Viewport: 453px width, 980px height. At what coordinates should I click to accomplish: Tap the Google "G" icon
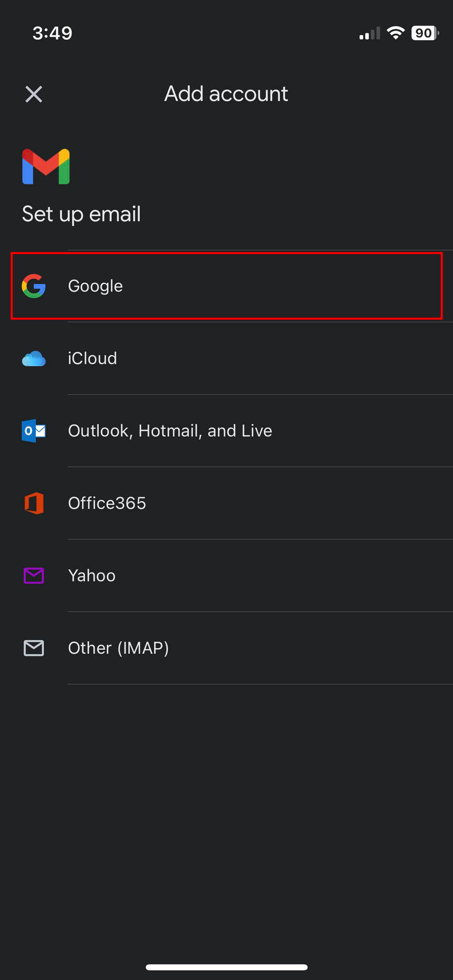(34, 286)
